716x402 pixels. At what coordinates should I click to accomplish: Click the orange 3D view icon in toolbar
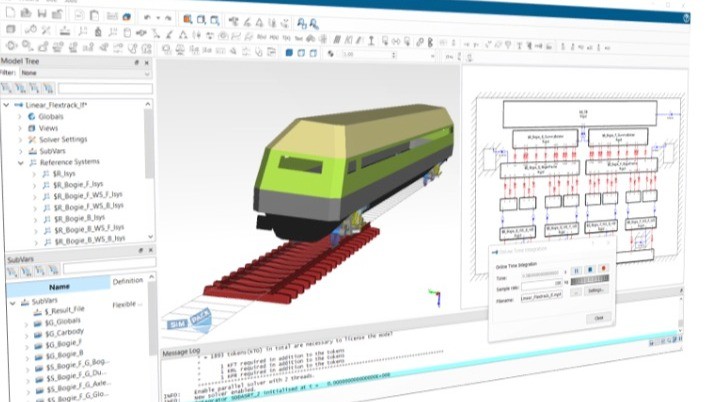(189, 17)
